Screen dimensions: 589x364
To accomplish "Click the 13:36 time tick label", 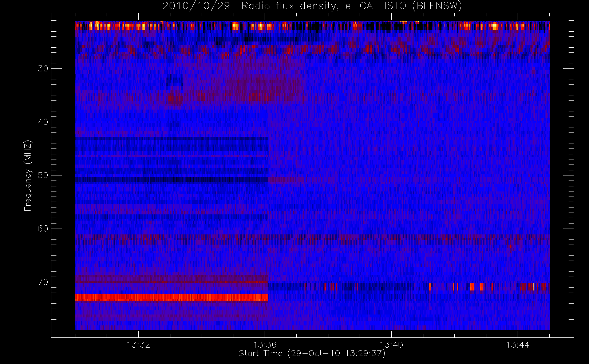I will [x=265, y=345].
